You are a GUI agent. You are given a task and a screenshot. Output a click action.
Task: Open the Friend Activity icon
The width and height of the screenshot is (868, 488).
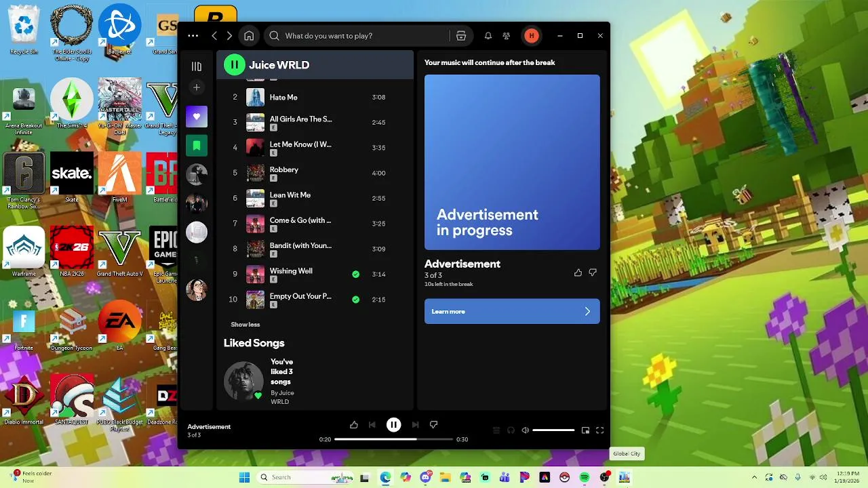pos(506,36)
